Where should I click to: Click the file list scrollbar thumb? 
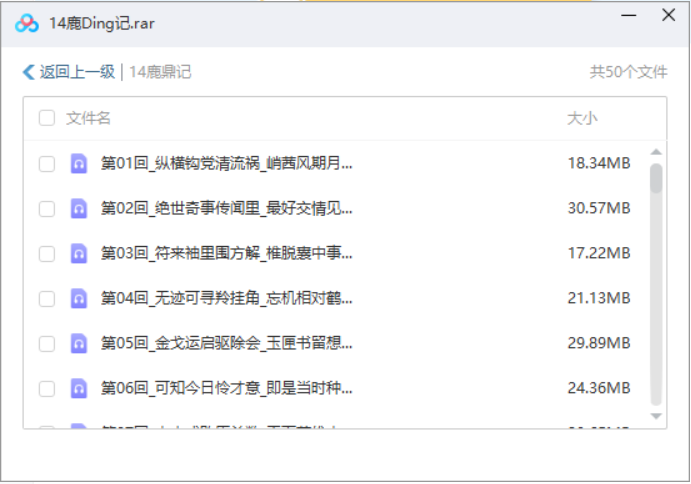click(656, 178)
